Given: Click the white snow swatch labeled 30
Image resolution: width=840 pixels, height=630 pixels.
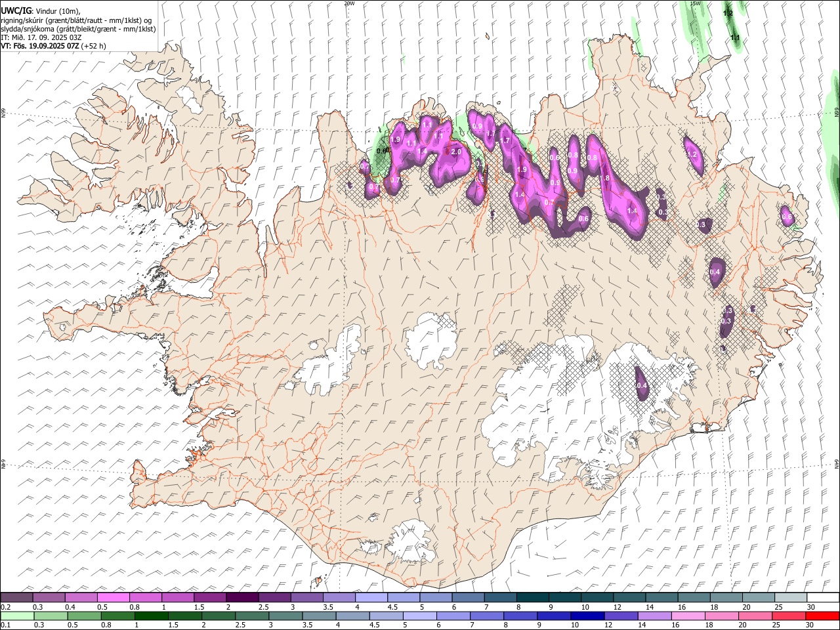Looking at the screenshot, I should pos(824,597).
